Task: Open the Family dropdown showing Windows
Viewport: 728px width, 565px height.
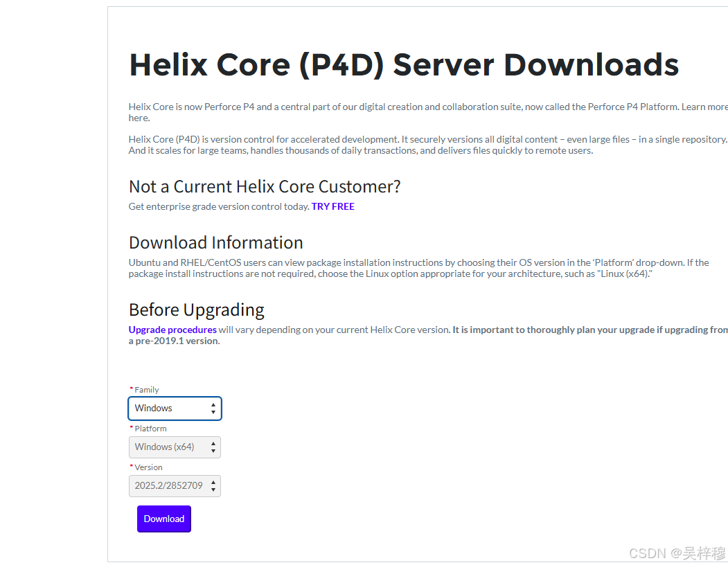Action: pyautogui.click(x=175, y=409)
